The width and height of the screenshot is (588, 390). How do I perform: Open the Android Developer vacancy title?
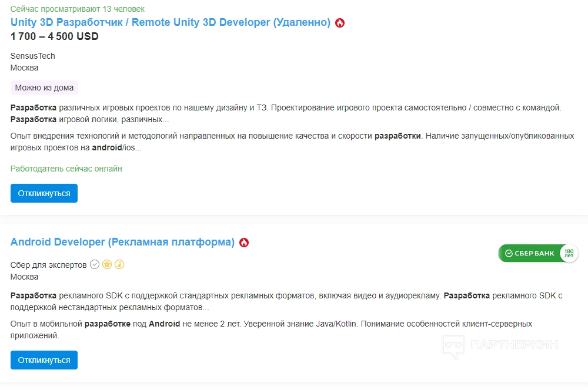122,242
